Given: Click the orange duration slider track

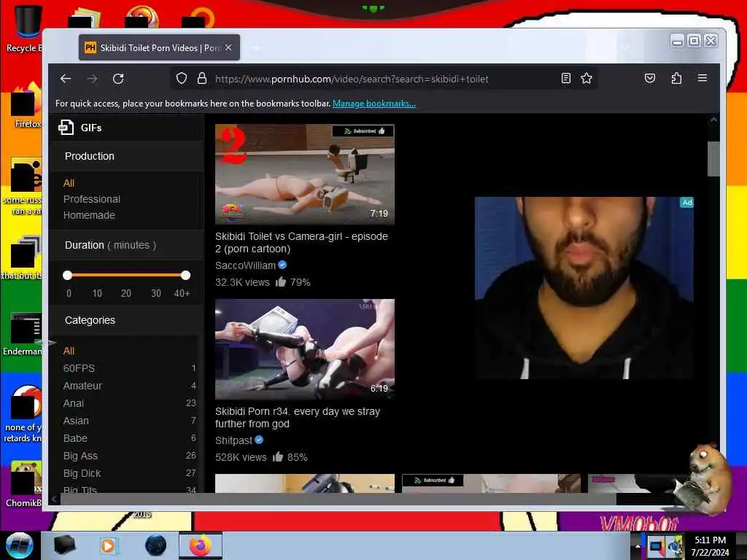Looking at the screenshot, I should [x=127, y=275].
